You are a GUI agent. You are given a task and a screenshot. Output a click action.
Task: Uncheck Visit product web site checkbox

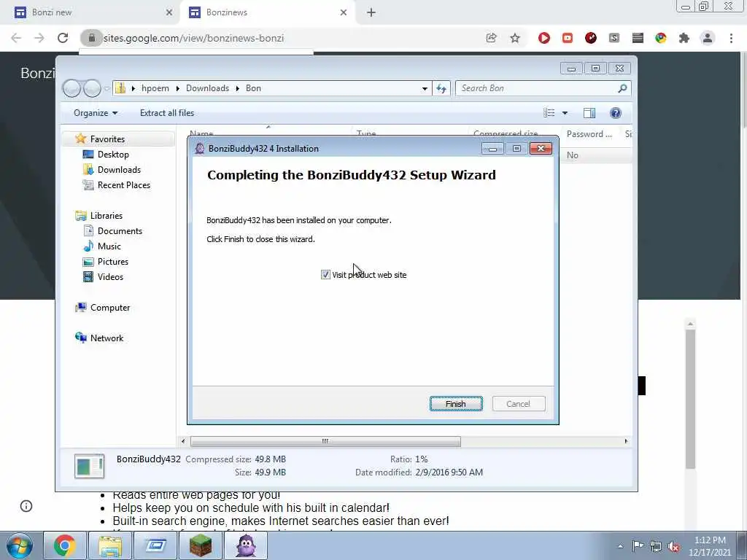325,275
